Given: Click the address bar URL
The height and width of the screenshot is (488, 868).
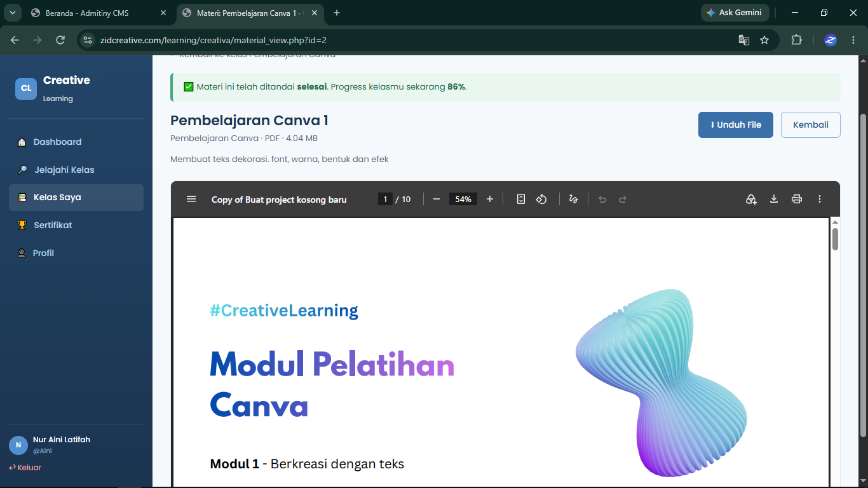Looking at the screenshot, I should tap(214, 40).
